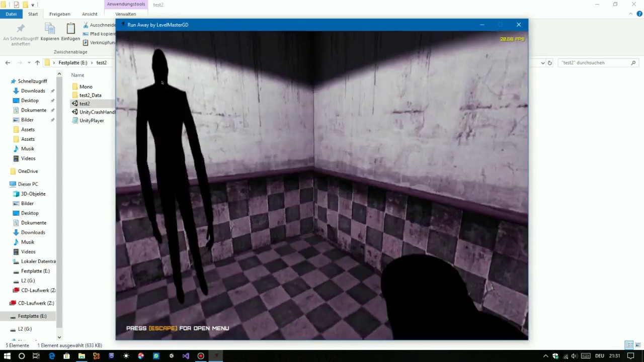Open Desktop under Schnellzugriff
The image size is (644, 362).
pos(30,101)
